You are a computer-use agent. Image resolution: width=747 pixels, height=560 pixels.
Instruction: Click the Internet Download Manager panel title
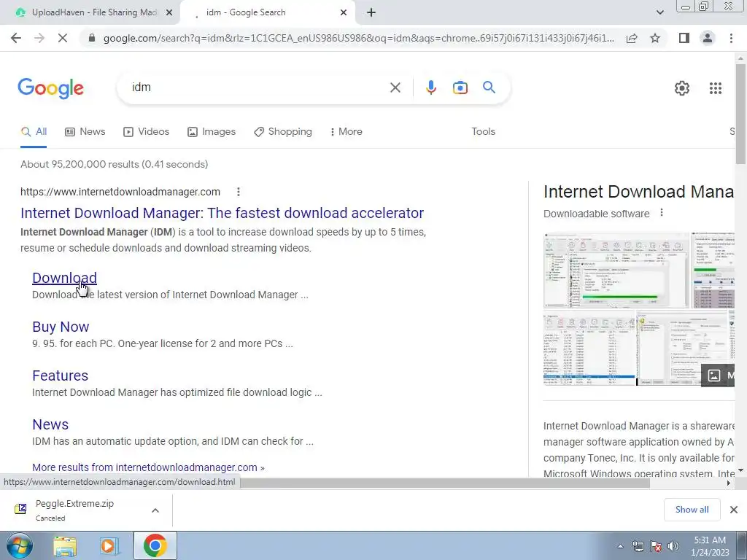pos(638,192)
